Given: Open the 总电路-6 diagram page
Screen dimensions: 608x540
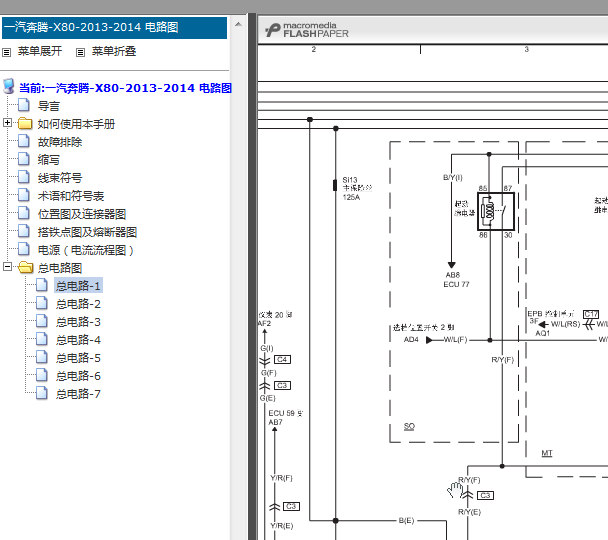Looking at the screenshot, I should pyautogui.click(x=78, y=376).
